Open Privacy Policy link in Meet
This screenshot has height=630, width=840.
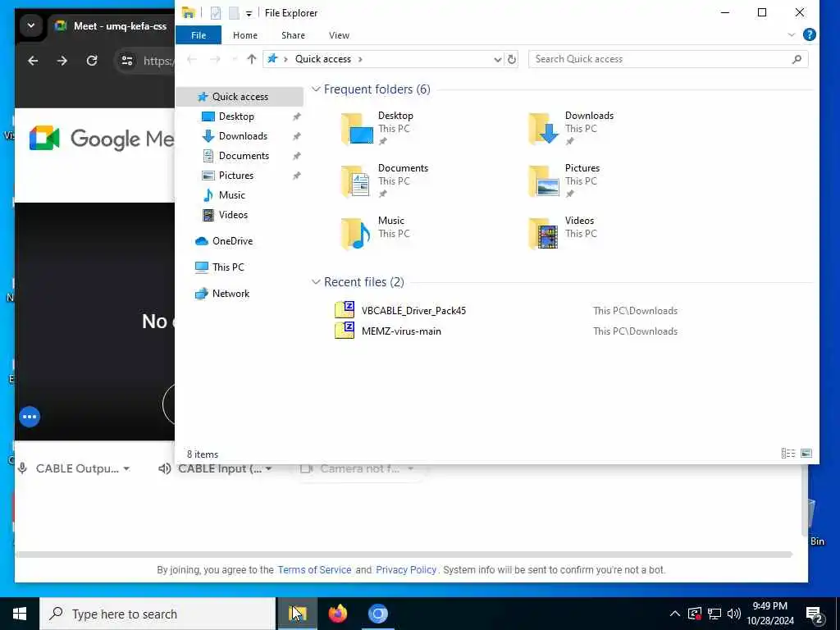(x=406, y=570)
